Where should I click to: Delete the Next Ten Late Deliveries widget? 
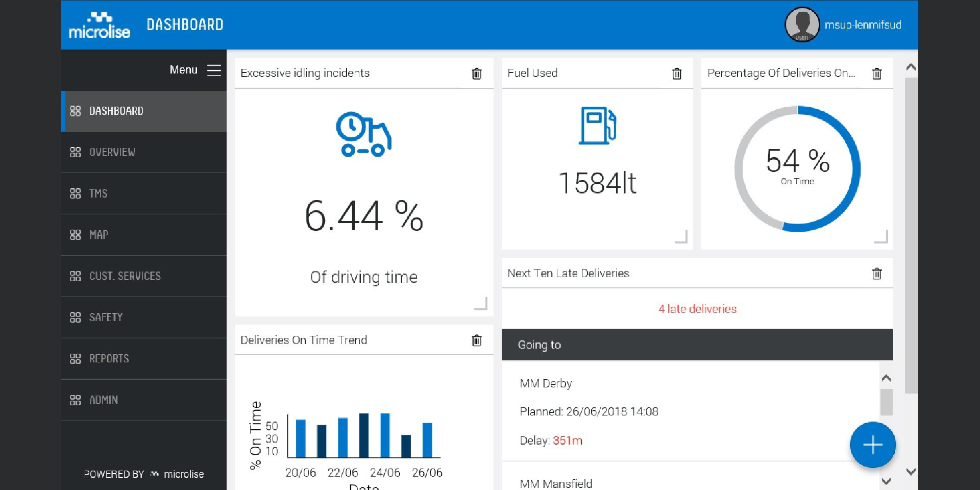point(877,274)
